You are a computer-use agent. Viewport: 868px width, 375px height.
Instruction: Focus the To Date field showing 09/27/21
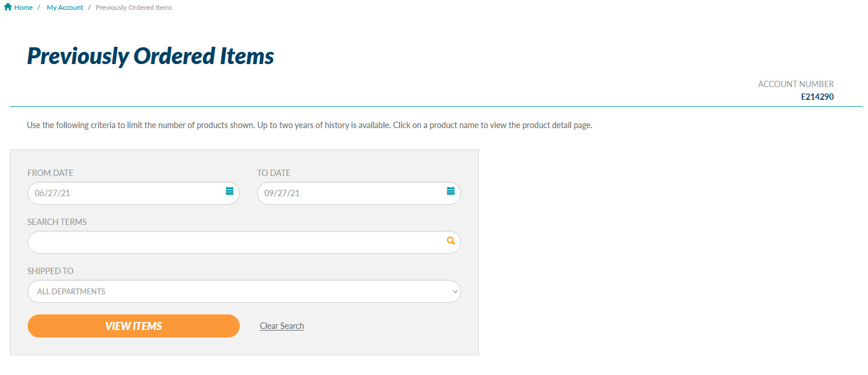(359, 193)
